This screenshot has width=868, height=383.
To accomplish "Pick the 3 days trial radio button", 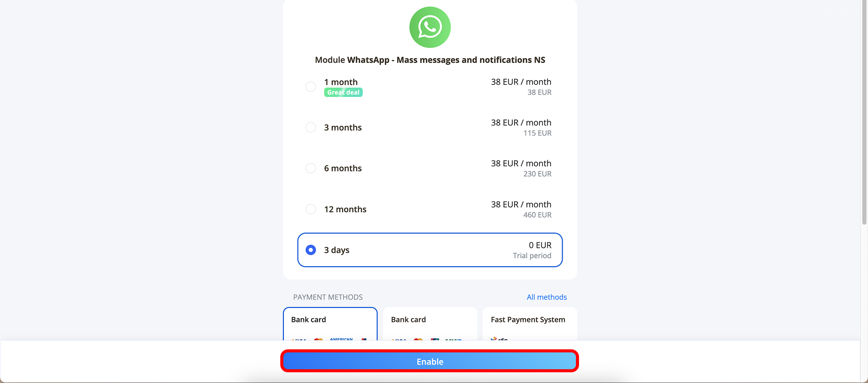I will pyautogui.click(x=310, y=250).
